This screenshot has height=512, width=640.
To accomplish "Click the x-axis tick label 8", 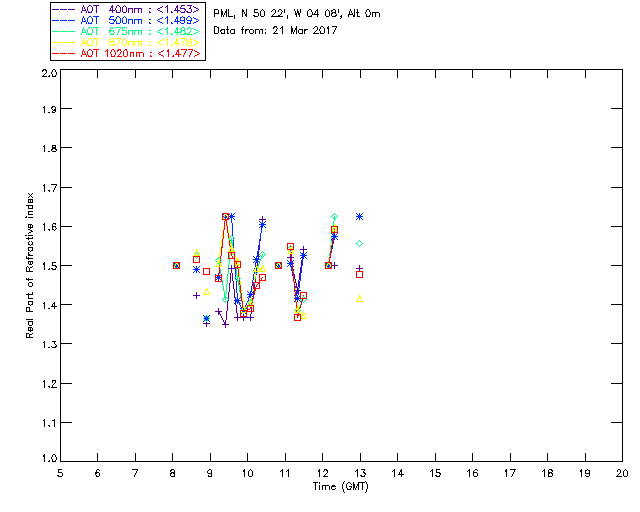I will pyautogui.click(x=173, y=473).
